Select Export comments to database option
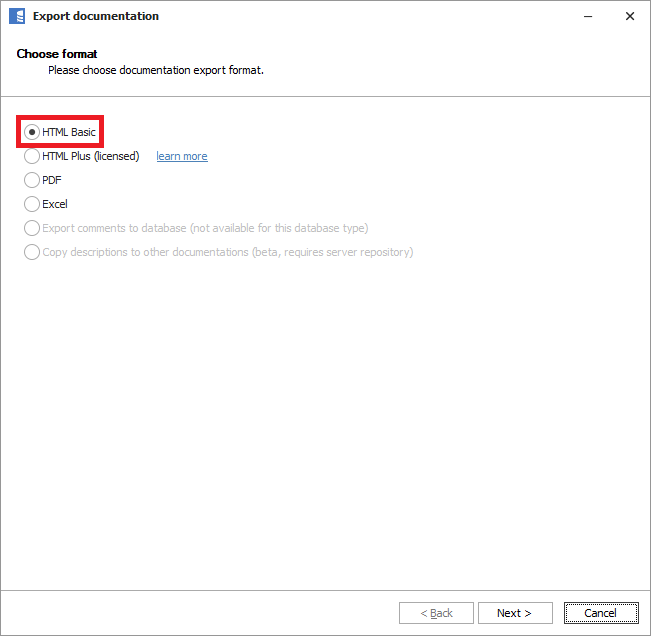 32,228
